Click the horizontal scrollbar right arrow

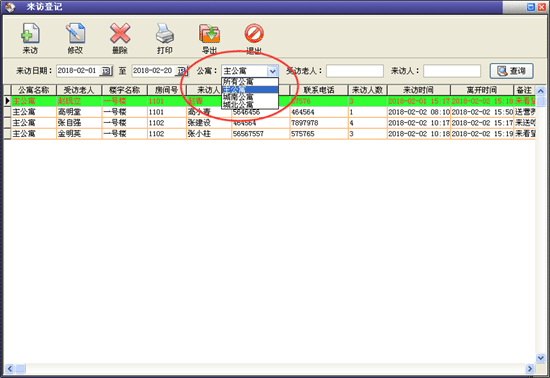click(x=530, y=369)
